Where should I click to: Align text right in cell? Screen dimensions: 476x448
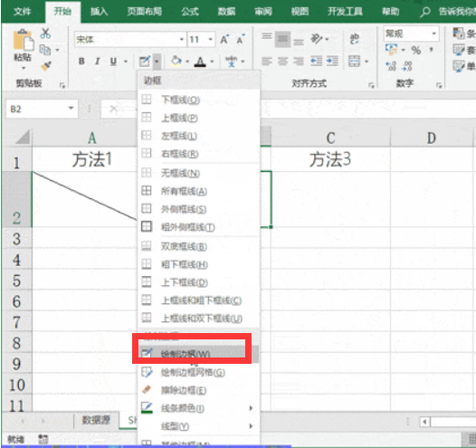(x=299, y=62)
